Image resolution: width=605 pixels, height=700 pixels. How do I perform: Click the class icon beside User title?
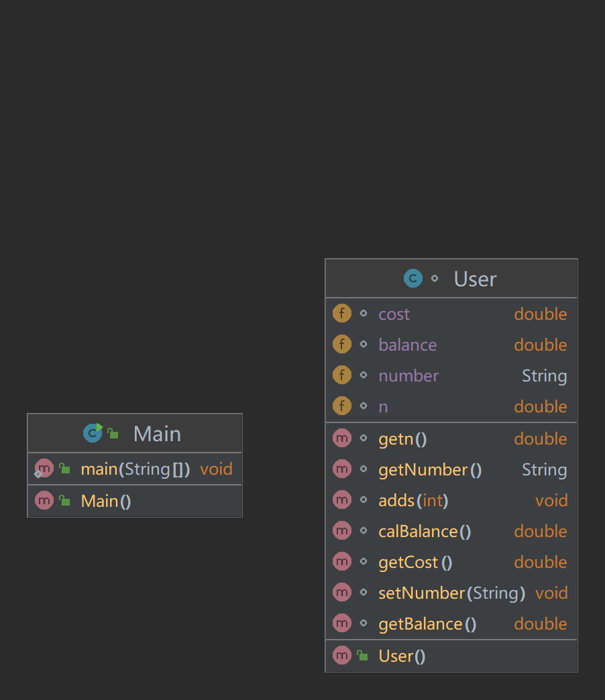412,278
